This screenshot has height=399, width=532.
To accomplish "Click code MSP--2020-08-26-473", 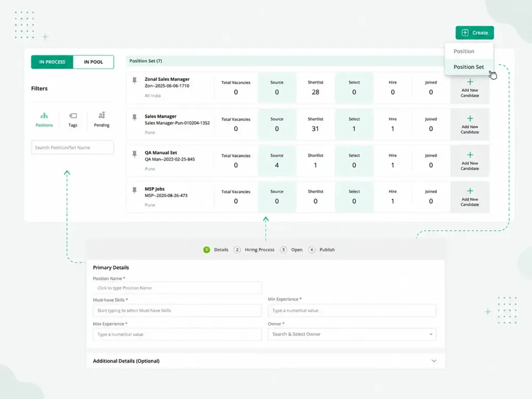I will coord(166,195).
